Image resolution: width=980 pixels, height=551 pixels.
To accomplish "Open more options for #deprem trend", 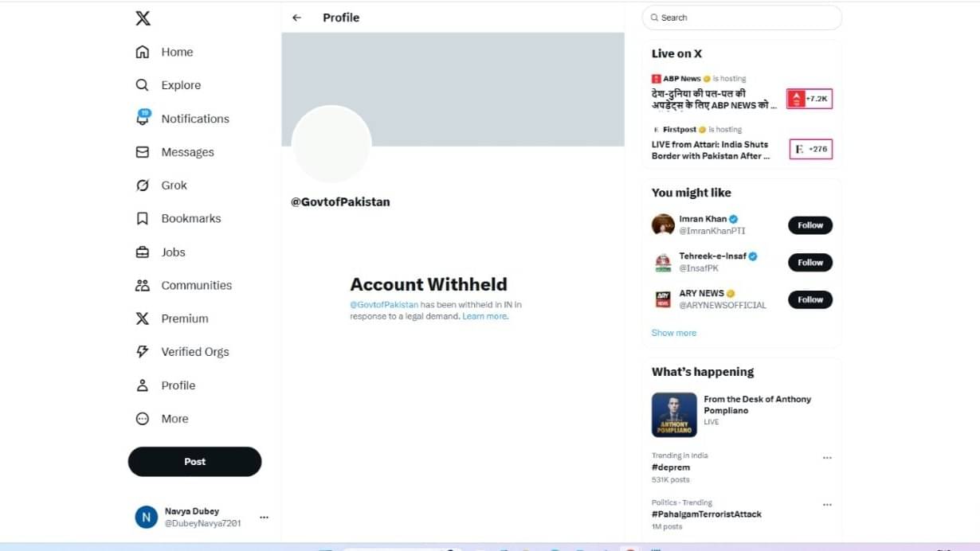I will coord(826,457).
